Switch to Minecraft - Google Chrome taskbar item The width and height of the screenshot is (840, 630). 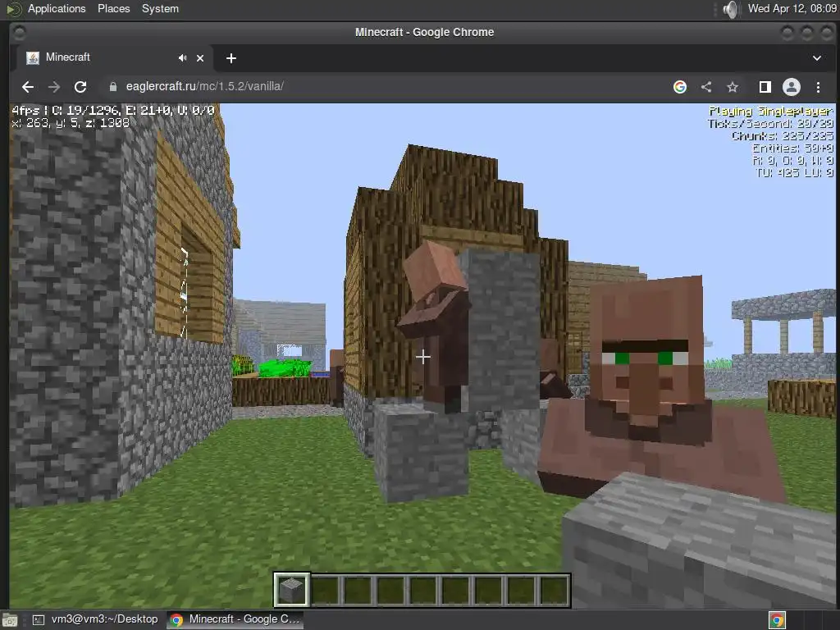[235, 619]
